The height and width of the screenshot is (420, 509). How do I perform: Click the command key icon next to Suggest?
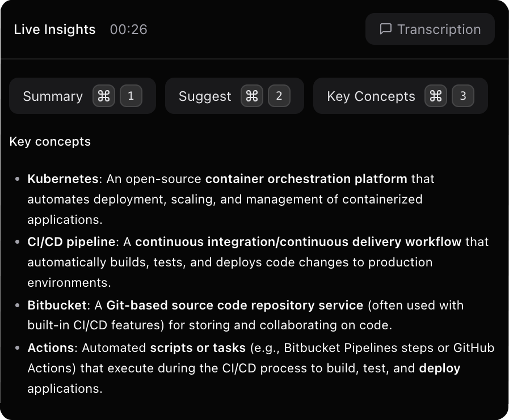click(x=252, y=96)
